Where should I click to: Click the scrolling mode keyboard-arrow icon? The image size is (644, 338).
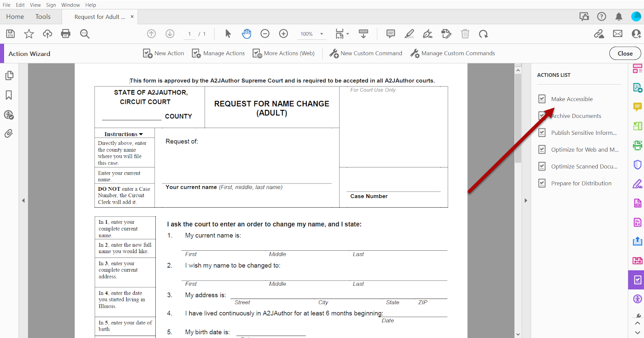coord(363,34)
